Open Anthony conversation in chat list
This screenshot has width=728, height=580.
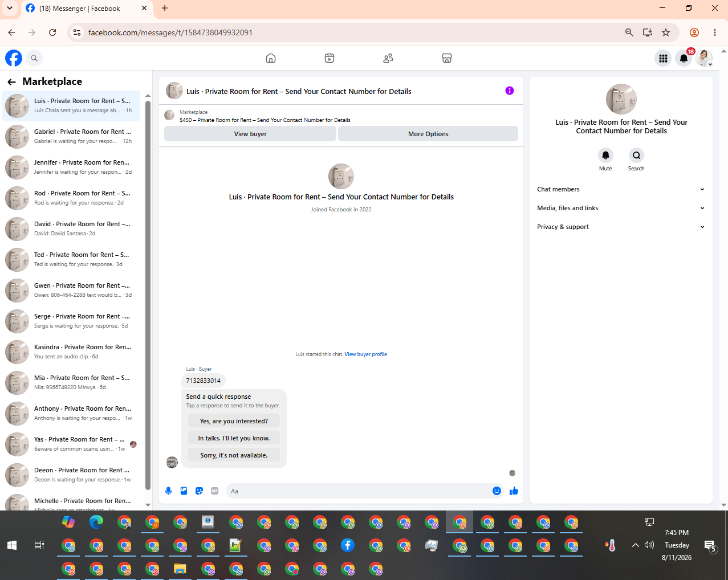click(x=71, y=414)
